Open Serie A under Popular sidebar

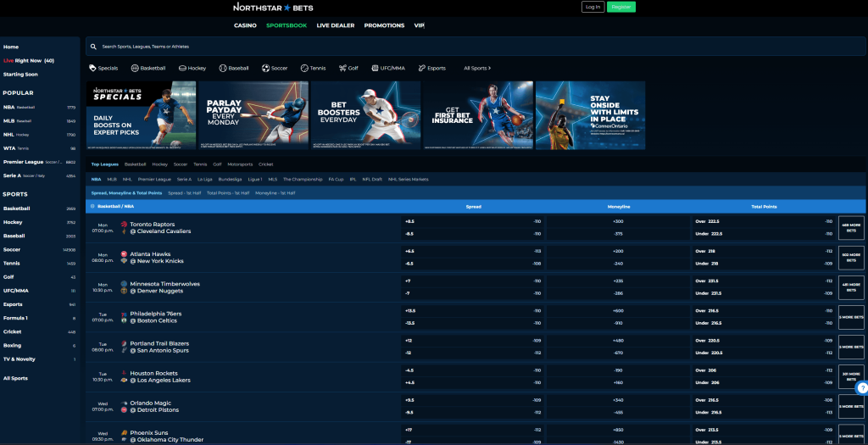click(x=39, y=175)
